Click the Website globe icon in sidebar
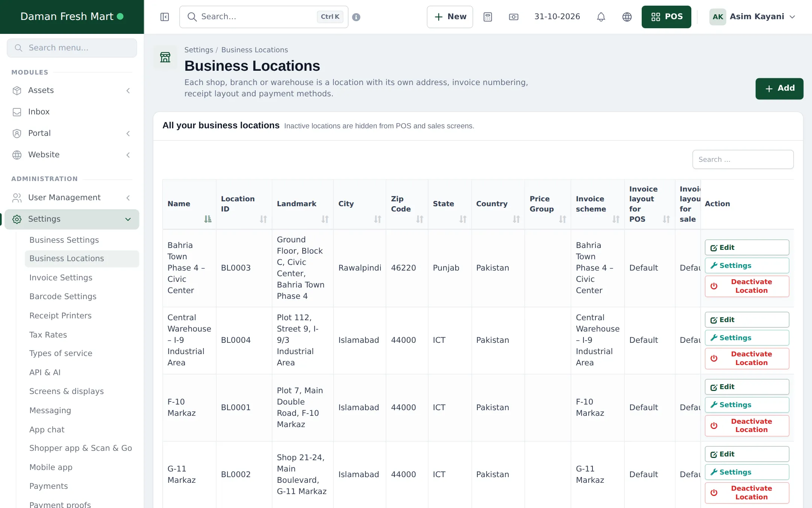The width and height of the screenshot is (812, 508). point(17,155)
